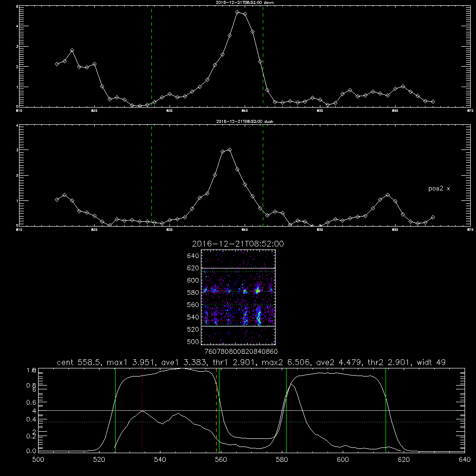Select the green vertical line near 581 in bottom plot
476x476 pixels.
point(286,410)
